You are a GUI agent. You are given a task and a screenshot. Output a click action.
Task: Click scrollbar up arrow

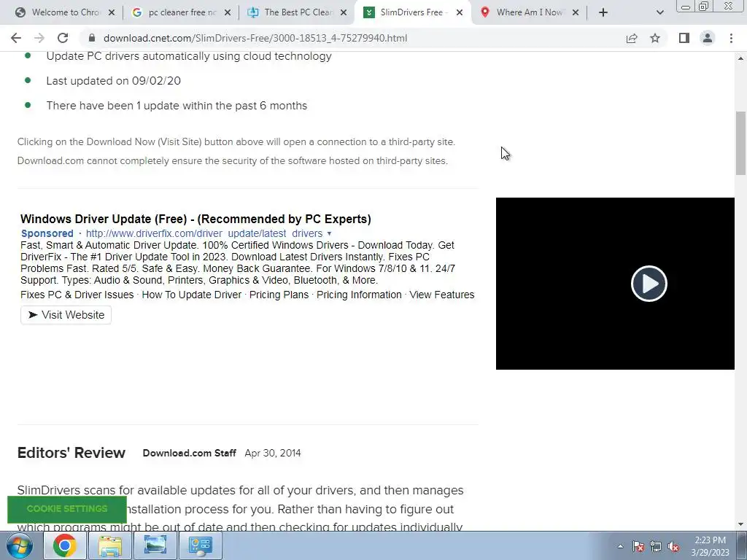740,58
